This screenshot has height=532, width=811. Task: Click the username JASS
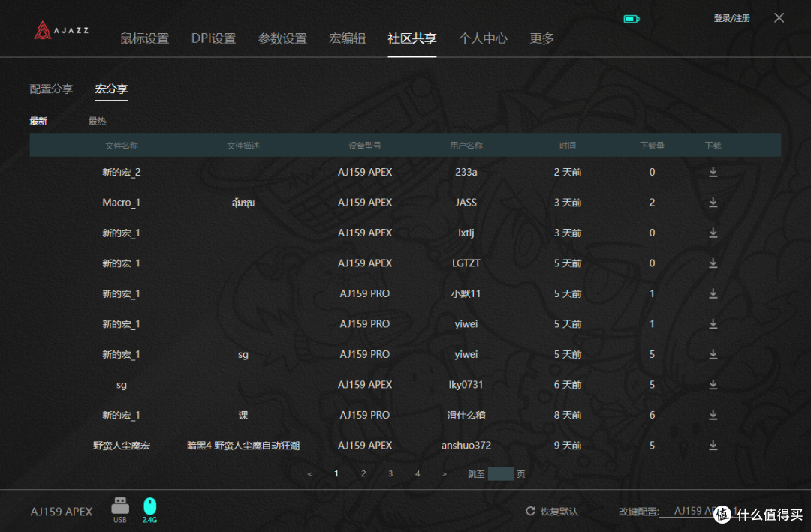click(466, 203)
